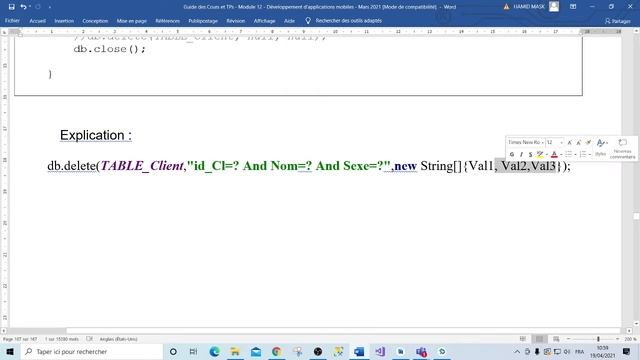Open Microsoft Edge from taskbar
Screen dimensions: 640x360
coord(215,351)
